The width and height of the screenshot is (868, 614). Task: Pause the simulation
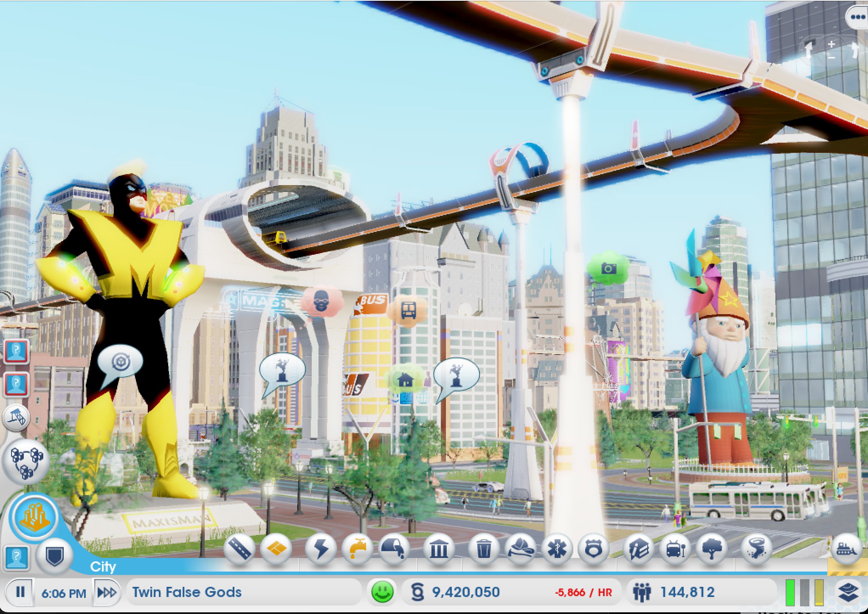point(20,592)
